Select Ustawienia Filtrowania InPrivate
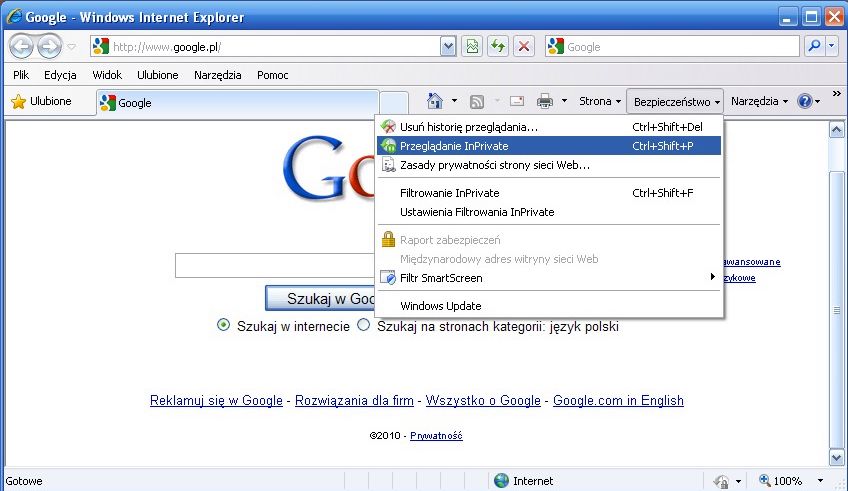848x491 pixels. click(x=549, y=212)
